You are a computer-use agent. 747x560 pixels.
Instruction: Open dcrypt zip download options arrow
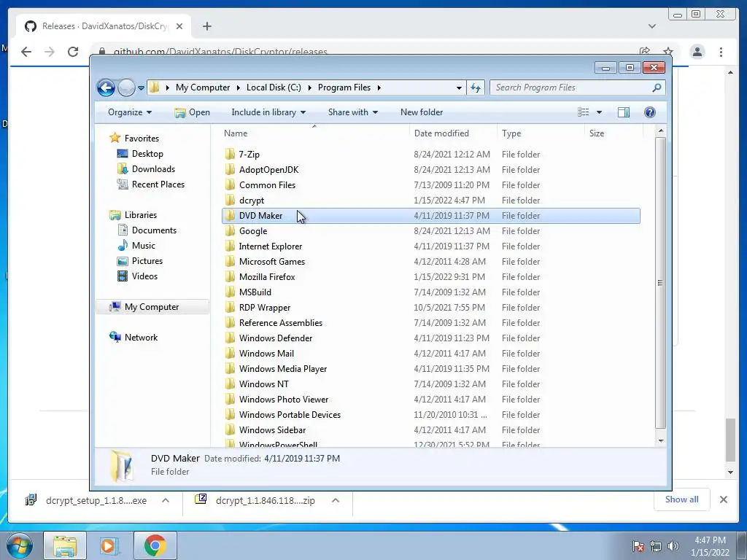[x=336, y=500]
